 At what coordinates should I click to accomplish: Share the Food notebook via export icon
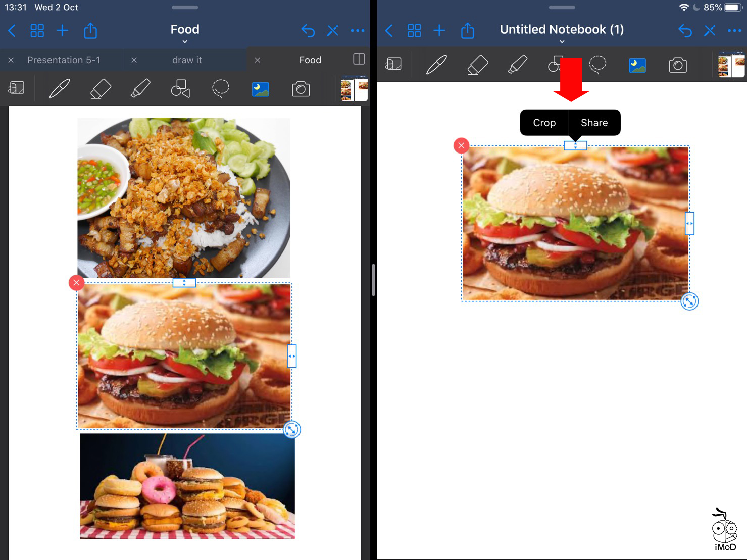click(90, 31)
